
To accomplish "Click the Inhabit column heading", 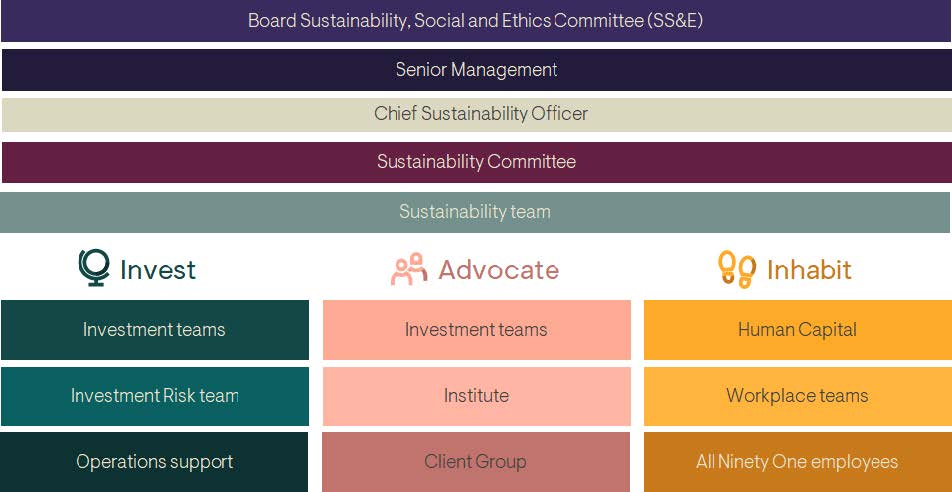I will 809,270.
